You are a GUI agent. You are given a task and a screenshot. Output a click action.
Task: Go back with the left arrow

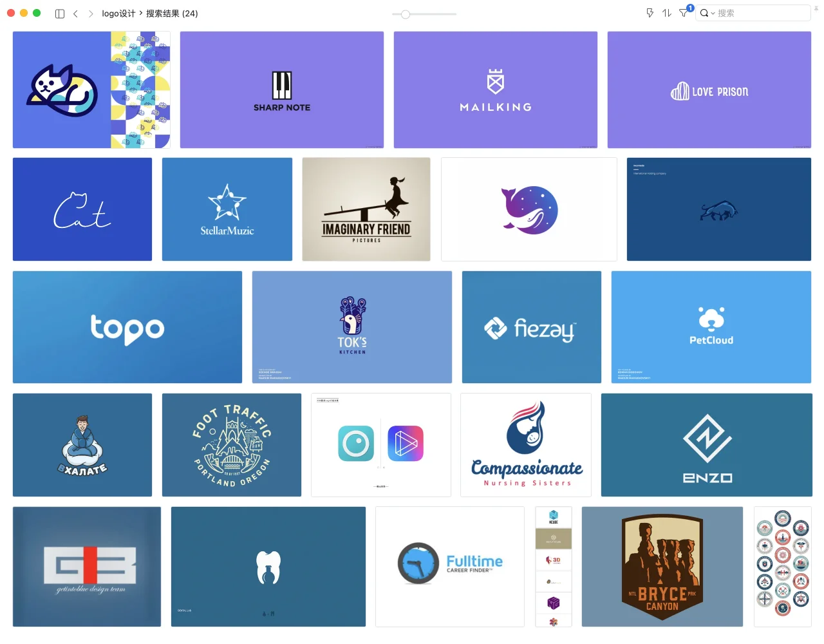click(75, 14)
